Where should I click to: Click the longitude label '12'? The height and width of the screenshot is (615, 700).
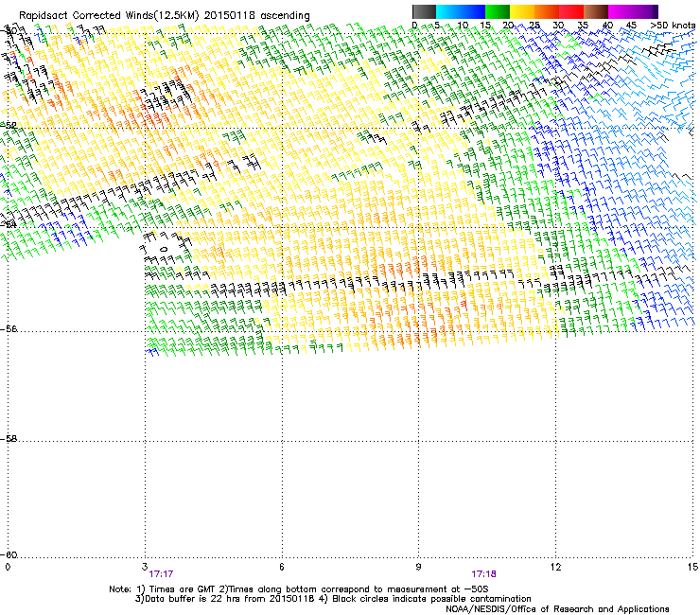(x=555, y=567)
